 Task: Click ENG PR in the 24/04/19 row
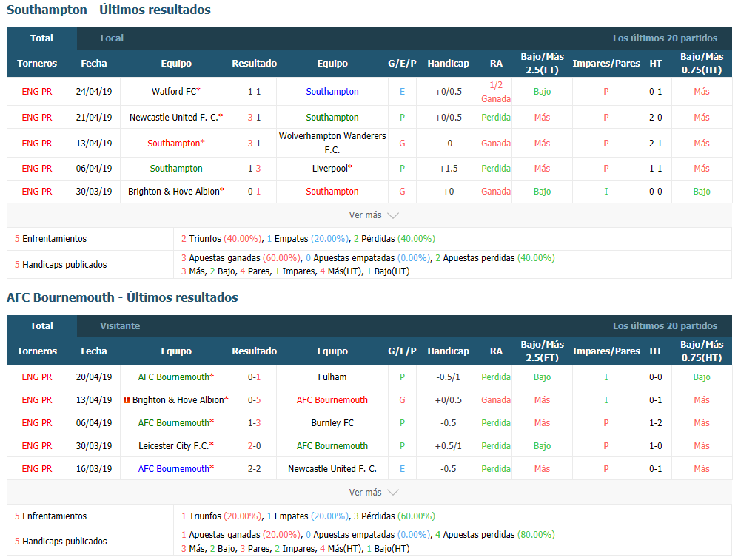pos(37,92)
